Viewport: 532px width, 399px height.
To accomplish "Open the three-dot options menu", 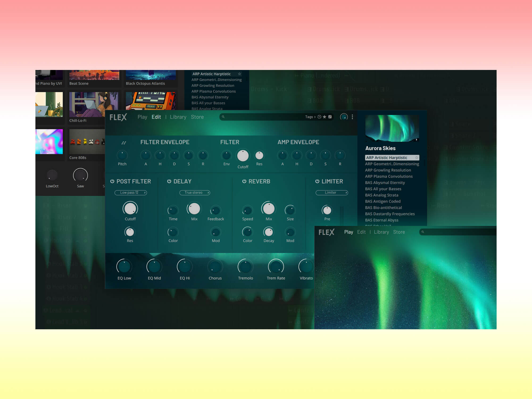I will 352,117.
